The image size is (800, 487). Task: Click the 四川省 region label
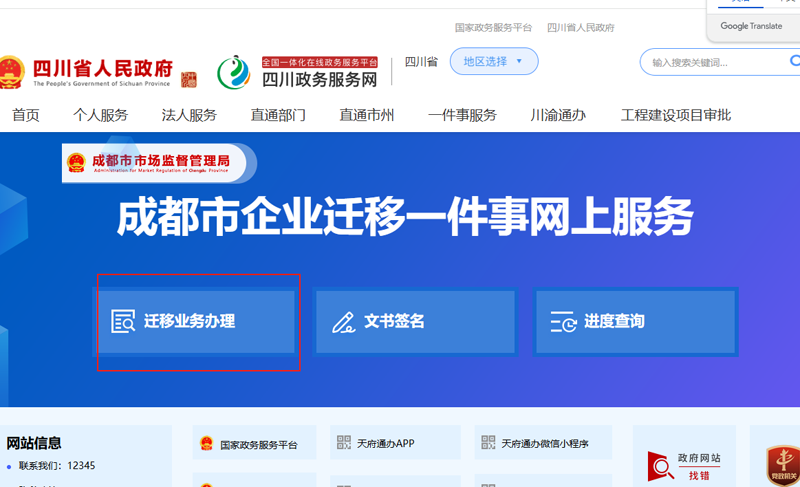click(x=421, y=62)
